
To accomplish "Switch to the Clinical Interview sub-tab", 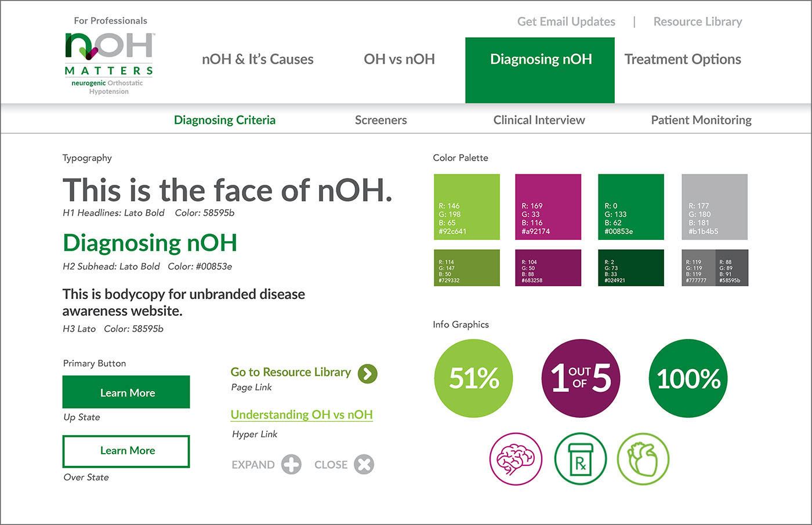I will pyautogui.click(x=539, y=120).
